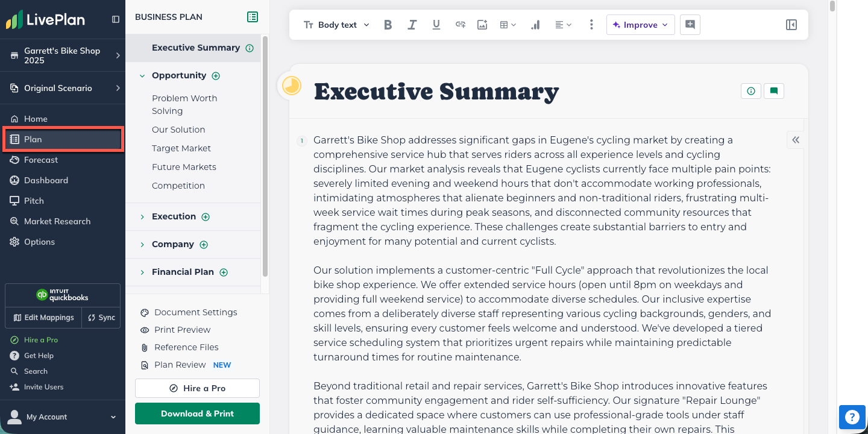Click the green Hire a Pro sidebar link
This screenshot has width=868, height=434.
click(34, 340)
